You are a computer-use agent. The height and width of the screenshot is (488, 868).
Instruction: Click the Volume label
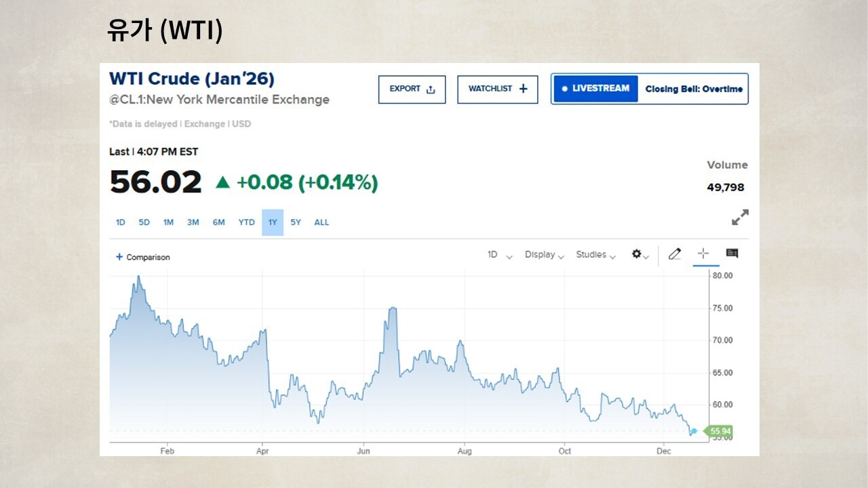(727, 165)
